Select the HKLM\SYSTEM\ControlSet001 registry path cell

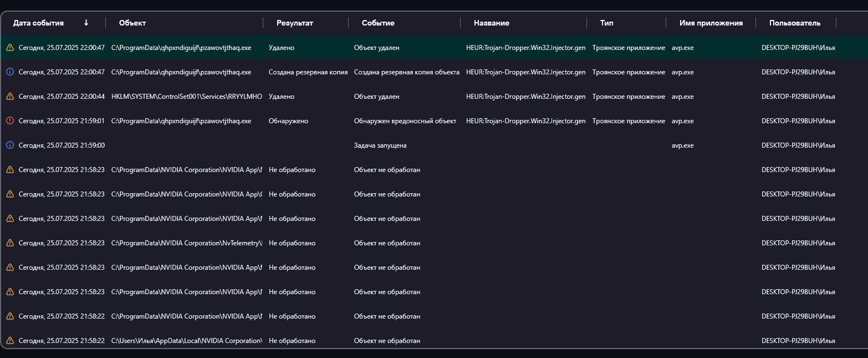(x=186, y=97)
